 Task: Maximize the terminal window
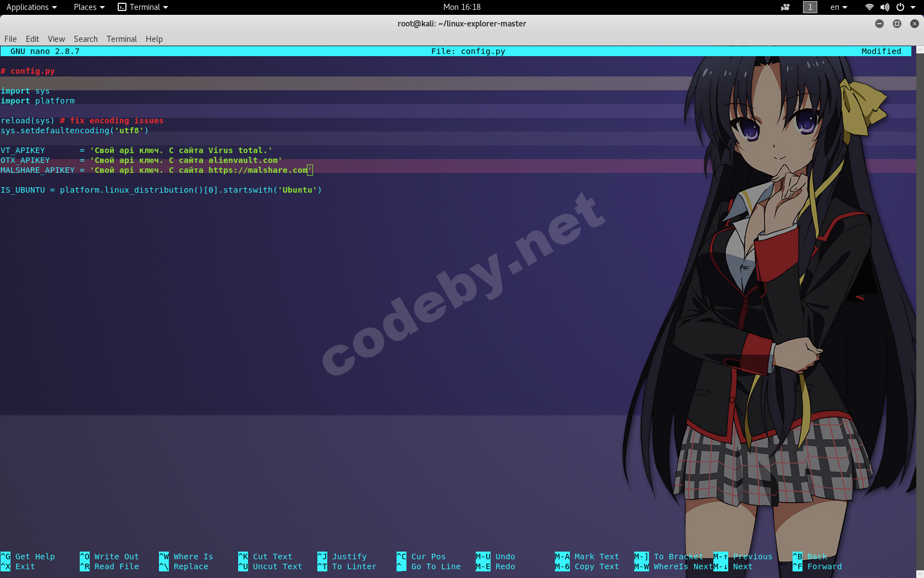[x=897, y=24]
